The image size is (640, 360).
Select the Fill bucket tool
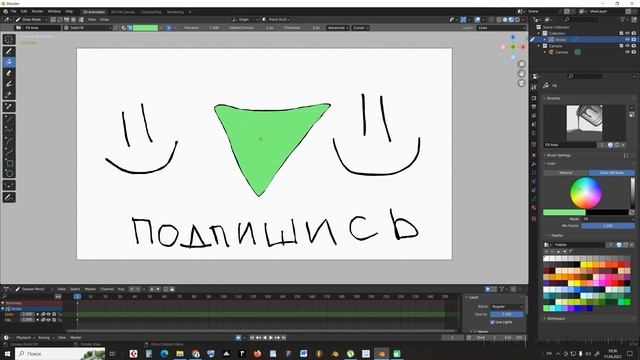9,62
